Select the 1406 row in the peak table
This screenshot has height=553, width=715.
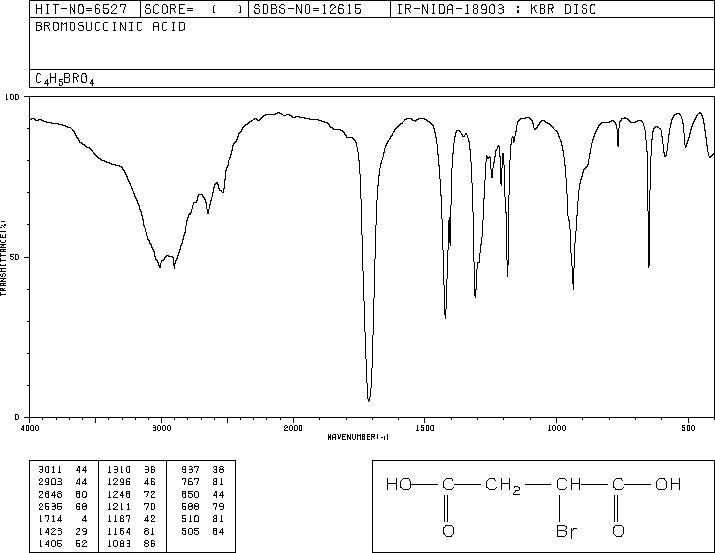coord(63,543)
